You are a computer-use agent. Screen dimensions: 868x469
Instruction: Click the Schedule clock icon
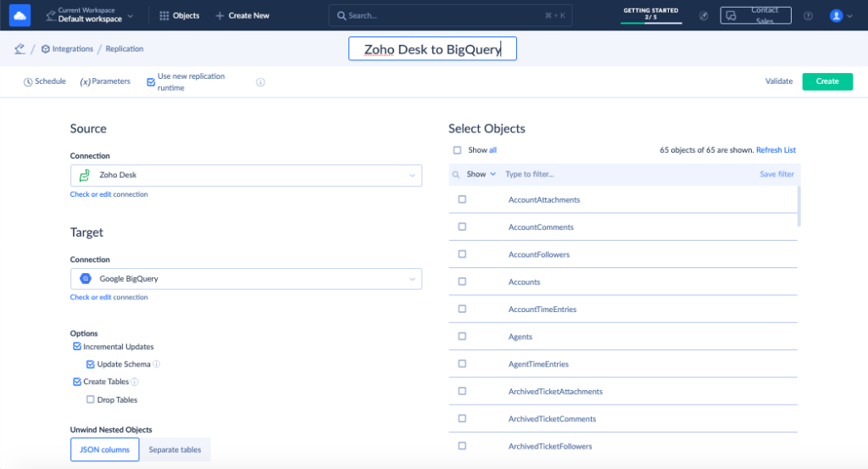click(x=28, y=82)
